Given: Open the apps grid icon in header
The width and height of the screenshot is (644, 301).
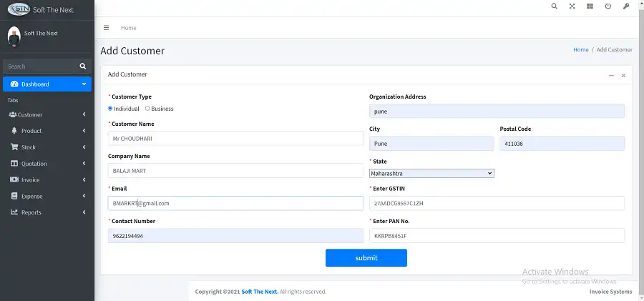Looking at the screenshot, I should point(590,6).
